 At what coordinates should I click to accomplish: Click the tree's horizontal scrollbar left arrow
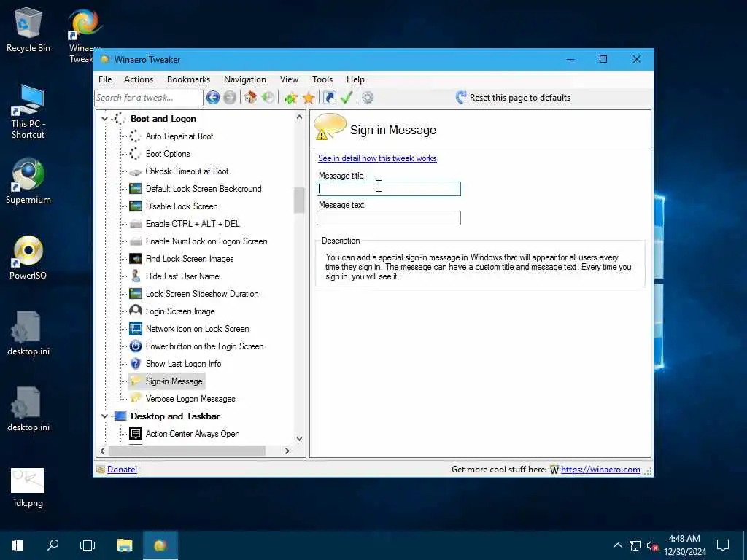click(x=102, y=451)
